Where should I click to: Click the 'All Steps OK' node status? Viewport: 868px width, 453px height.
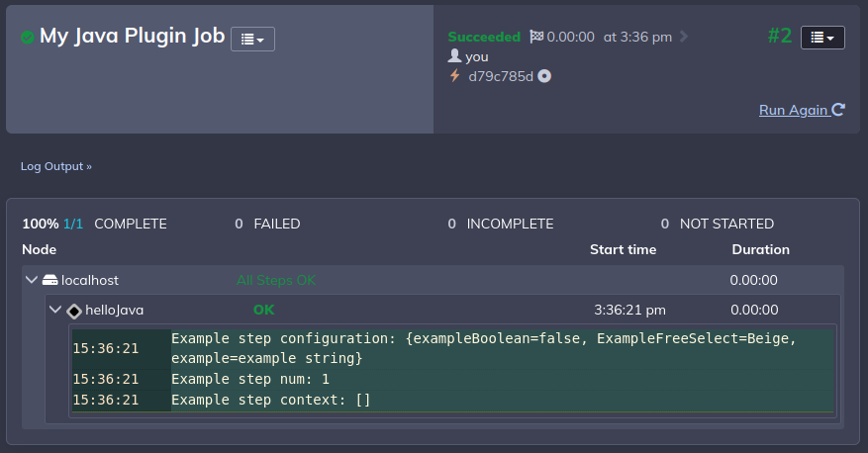276,281
